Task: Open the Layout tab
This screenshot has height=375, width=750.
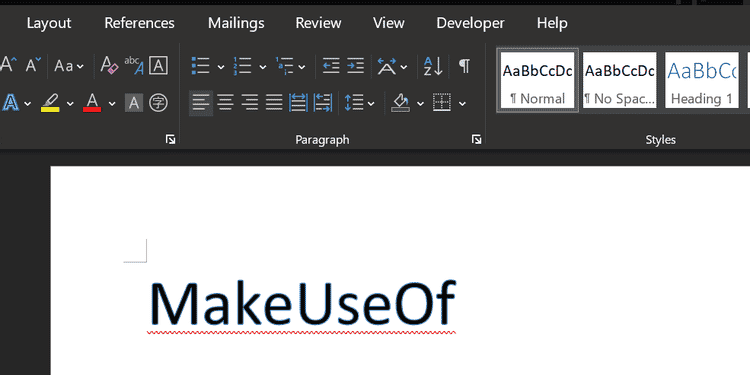Action: tap(49, 23)
